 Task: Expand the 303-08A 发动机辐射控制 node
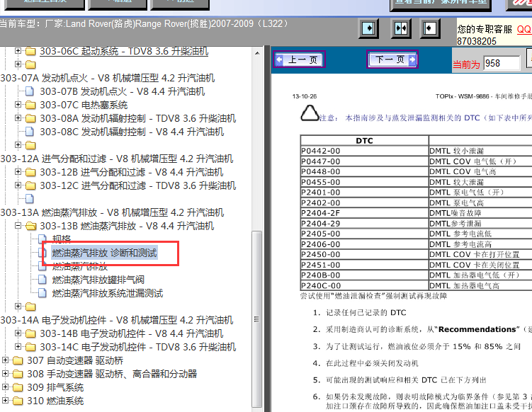[x=18, y=118]
